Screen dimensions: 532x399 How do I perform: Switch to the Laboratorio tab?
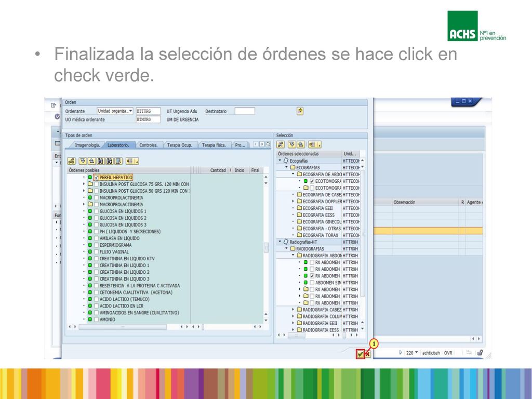pyautogui.click(x=118, y=145)
